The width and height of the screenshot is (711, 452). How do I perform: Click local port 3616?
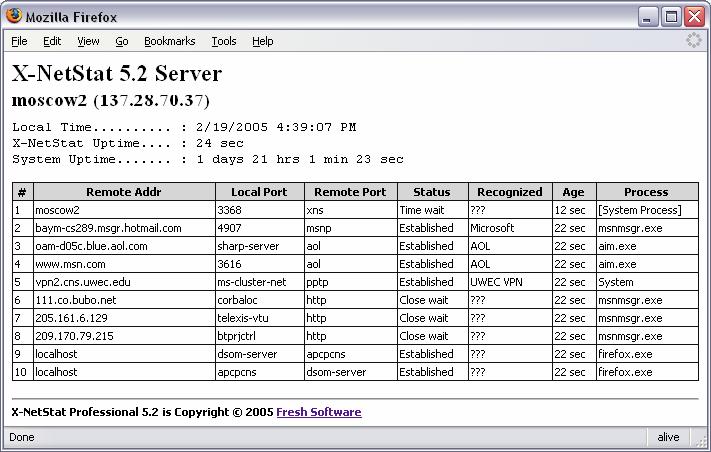pos(229,264)
